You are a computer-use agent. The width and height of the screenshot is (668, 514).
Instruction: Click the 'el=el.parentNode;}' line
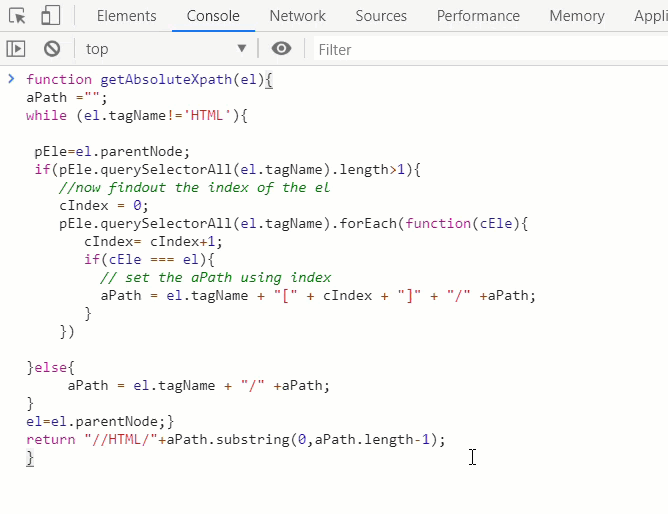[100, 422]
